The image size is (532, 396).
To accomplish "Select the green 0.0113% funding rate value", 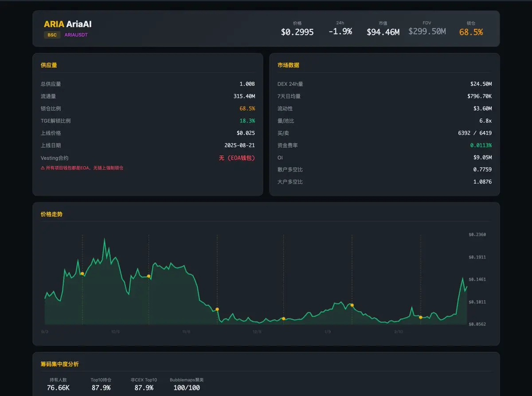I will pos(481,145).
